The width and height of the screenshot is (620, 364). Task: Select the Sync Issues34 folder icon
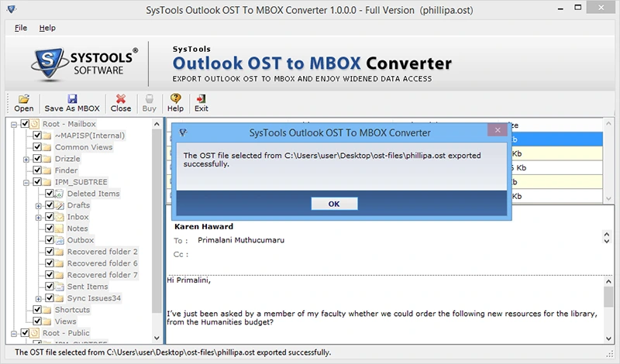(59, 298)
